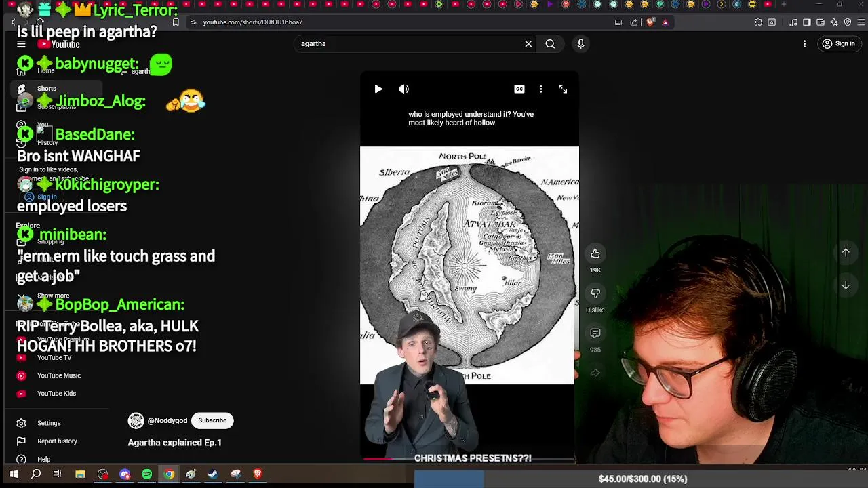The image size is (868, 488).
Task: Open Brave VPN shield icon
Action: coord(848,22)
